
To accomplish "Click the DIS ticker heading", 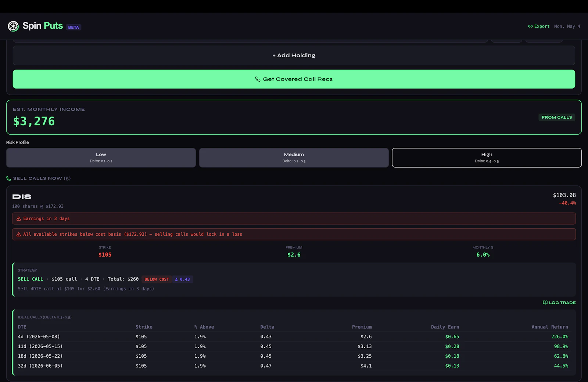I will click(x=22, y=197).
